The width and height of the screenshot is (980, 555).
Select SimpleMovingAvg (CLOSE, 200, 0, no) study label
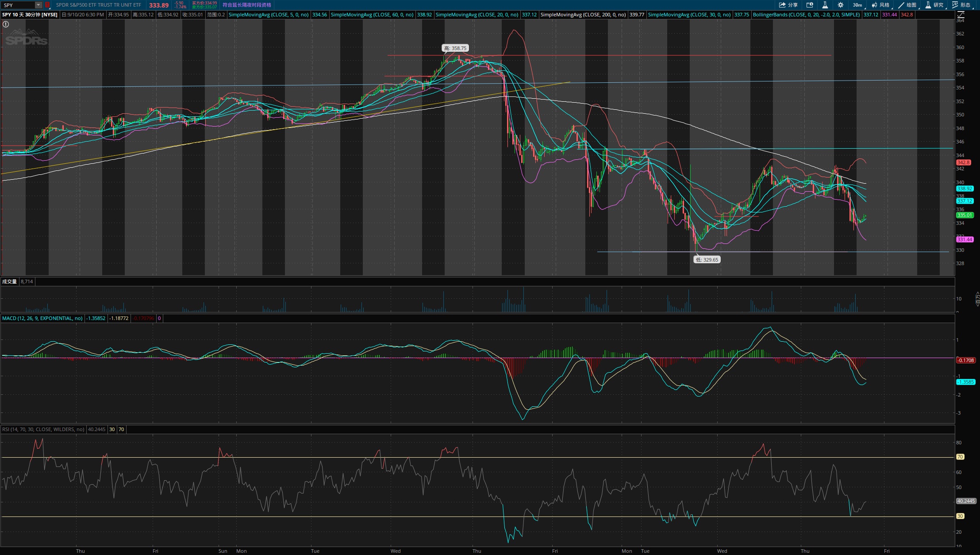pos(583,15)
